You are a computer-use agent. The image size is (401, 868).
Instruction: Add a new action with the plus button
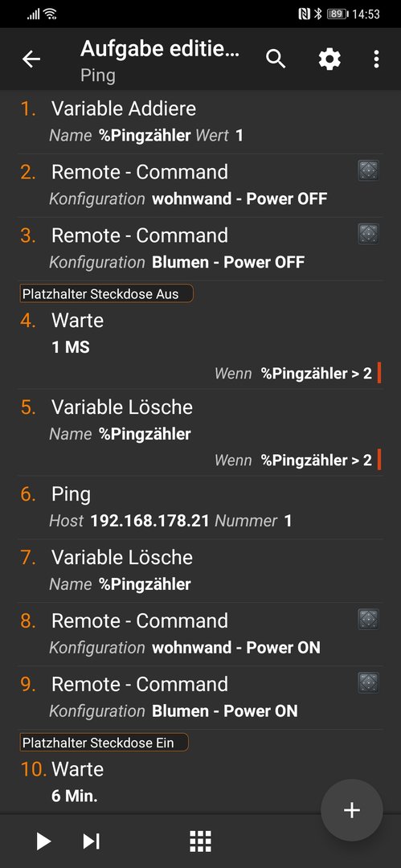[x=352, y=810]
